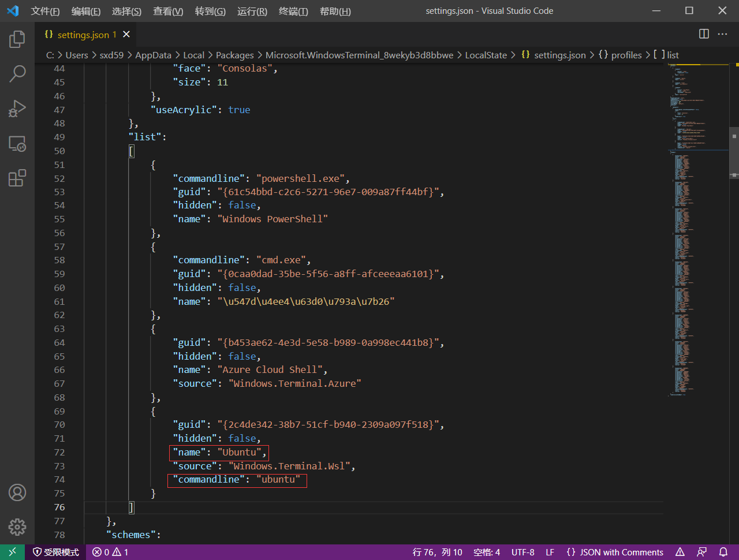This screenshot has width=739, height=560.
Task: Click the settings.json breadcrumb segment
Action: [x=554, y=55]
